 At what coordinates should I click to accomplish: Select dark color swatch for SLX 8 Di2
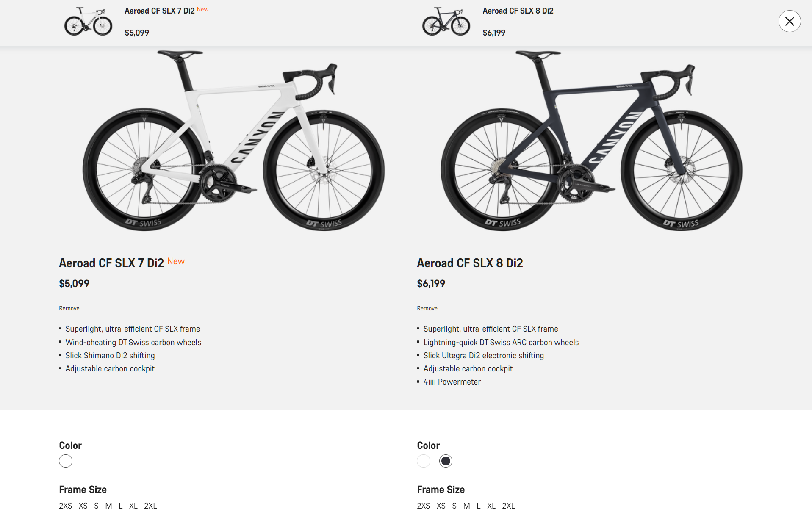pos(446,461)
